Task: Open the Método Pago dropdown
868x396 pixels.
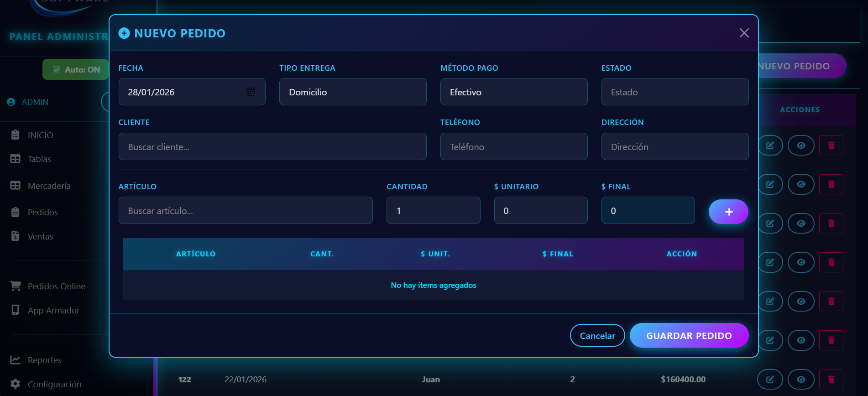Action: pyautogui.click(x=513, y=92)
